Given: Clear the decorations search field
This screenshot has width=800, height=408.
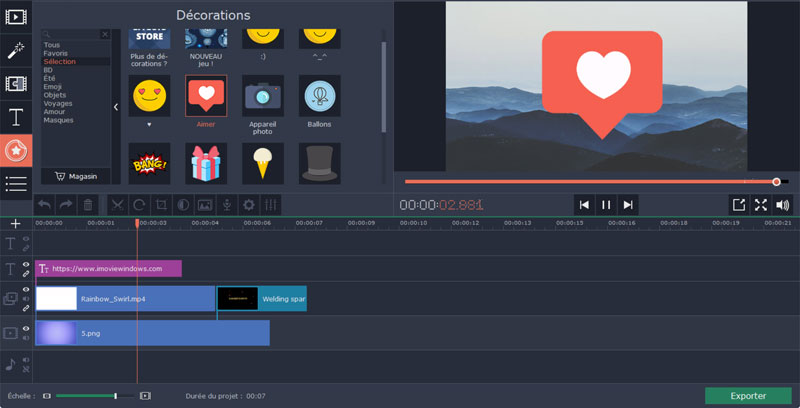Looking at the screenshot, I should pyautogui.click(x=105, y=34).
